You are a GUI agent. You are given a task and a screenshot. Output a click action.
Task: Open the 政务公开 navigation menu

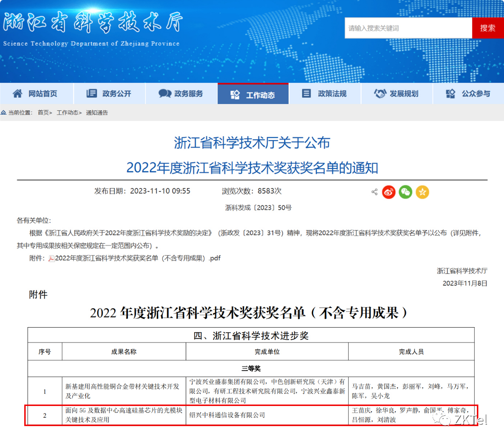click(109, 94)
